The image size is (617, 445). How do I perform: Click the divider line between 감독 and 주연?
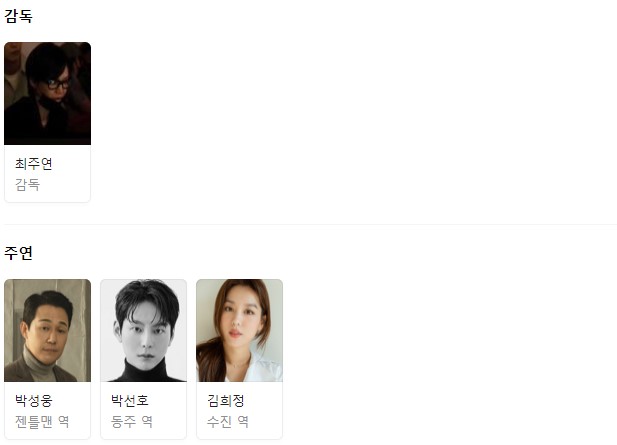[x=310, y=224]
